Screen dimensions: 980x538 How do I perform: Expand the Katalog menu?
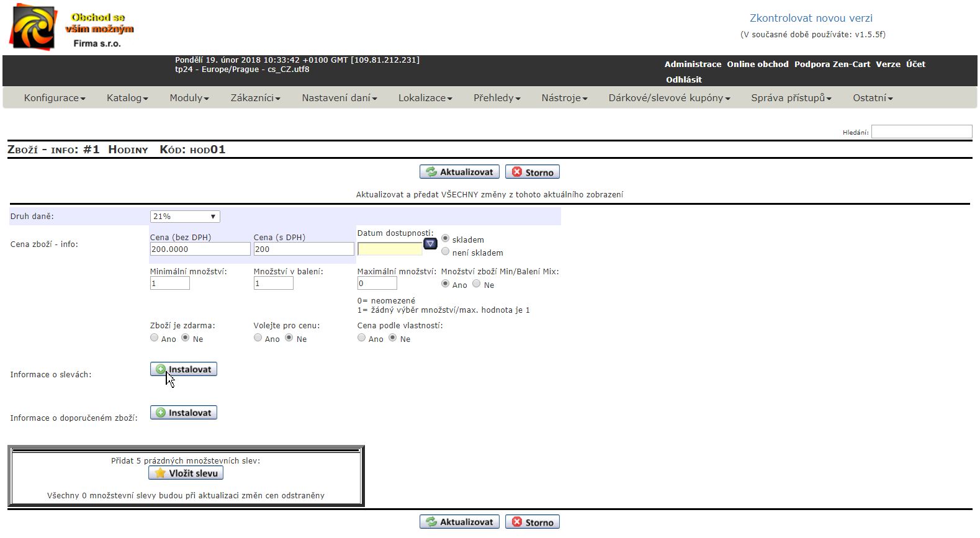127,98
